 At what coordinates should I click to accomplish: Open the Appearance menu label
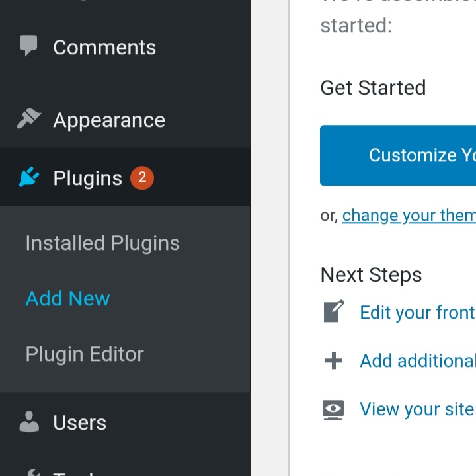tap(109, 120)
